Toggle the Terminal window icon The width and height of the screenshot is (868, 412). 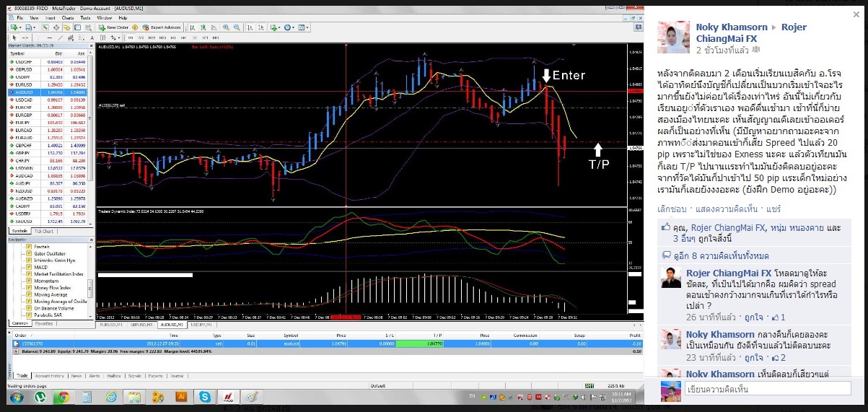point(77,27)
